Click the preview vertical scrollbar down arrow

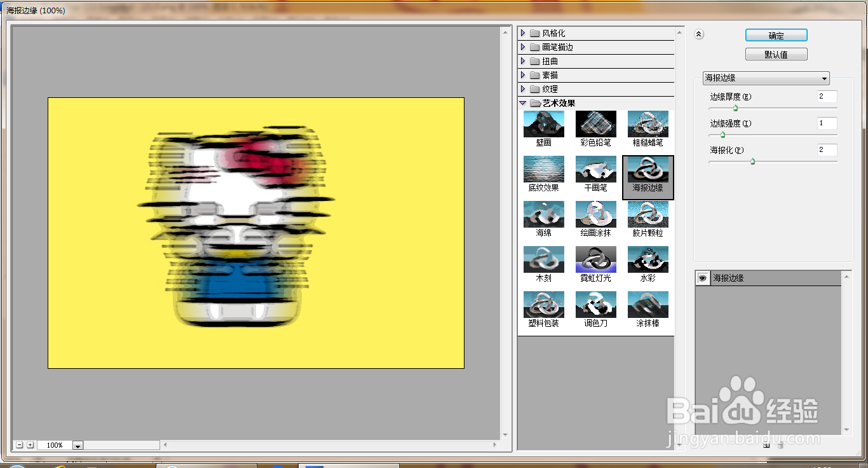tap(506, 435)
